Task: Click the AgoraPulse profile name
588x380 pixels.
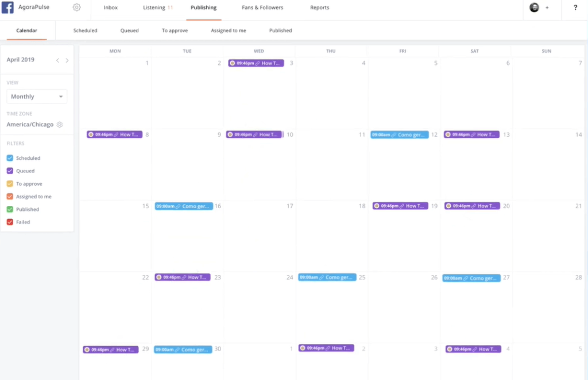Action: tap(34, 7)
